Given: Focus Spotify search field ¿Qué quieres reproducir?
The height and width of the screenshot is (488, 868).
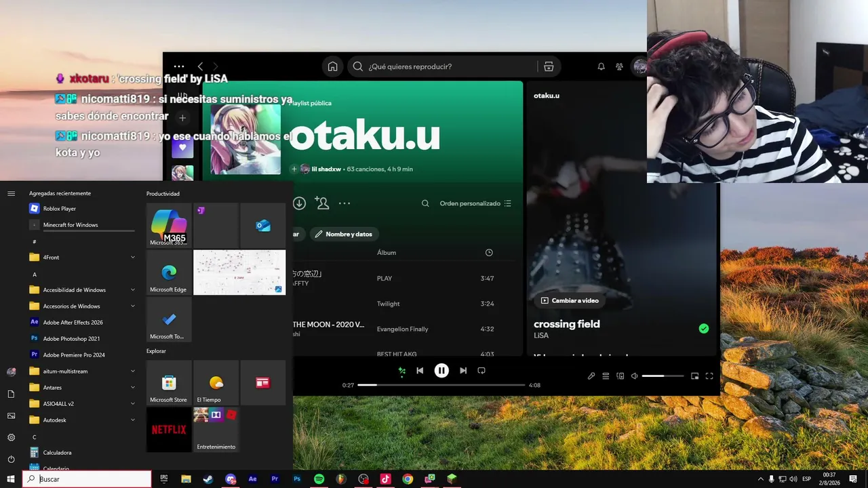Looking at the screenshot, I should pyautogui.click(x=442, y=66).
